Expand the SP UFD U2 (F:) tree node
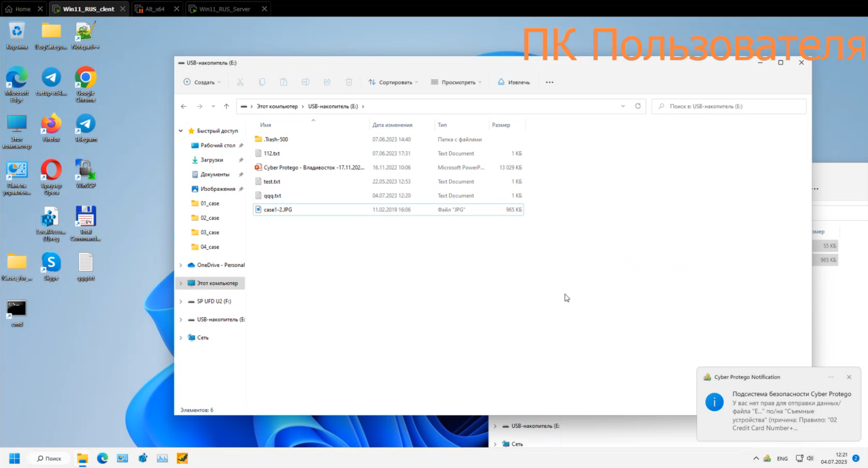The height and width of the screenshot is (468, 868). pos(181,301)
